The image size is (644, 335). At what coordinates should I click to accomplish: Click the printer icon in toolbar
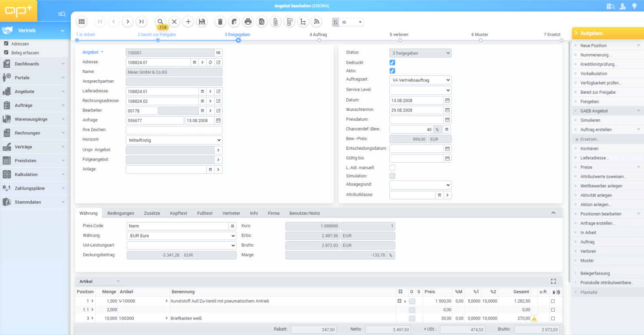248,22
